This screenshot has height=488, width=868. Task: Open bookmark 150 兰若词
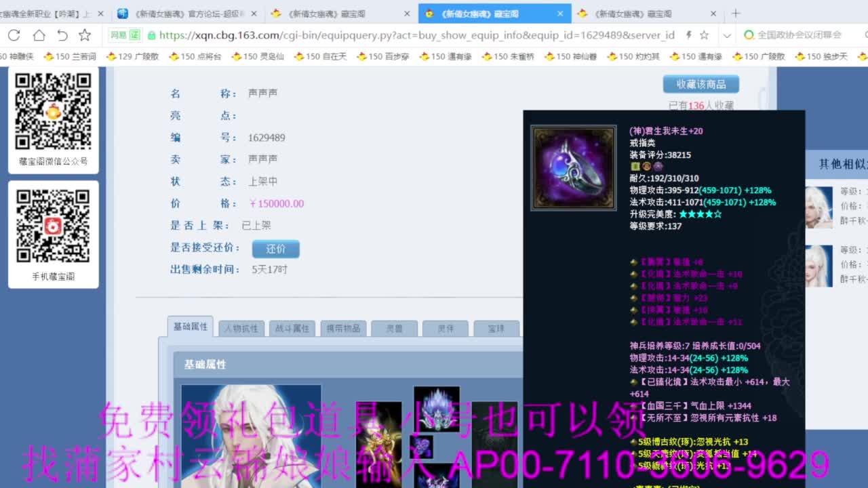[69, 57]
